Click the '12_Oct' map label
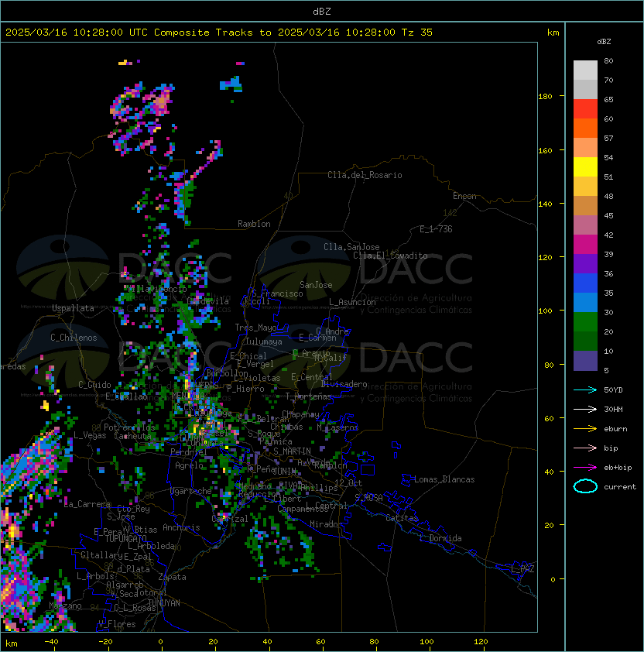644x652 pixels. tap(348, 483)
